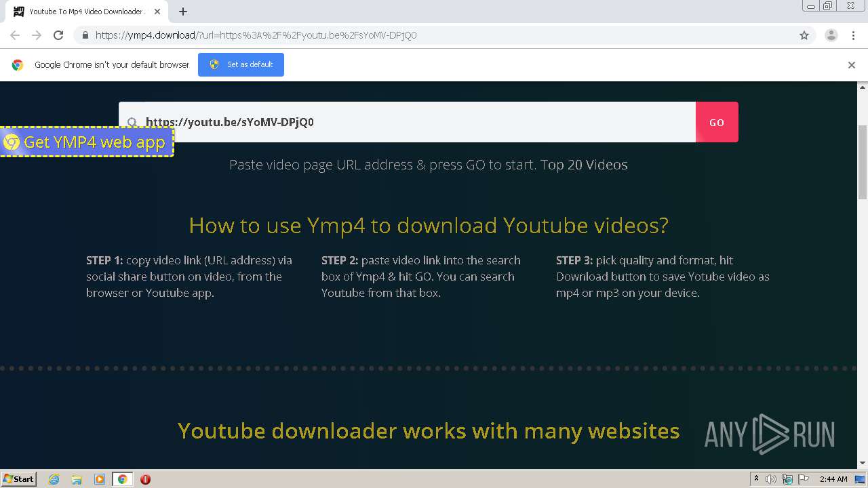Click the search magnifier icon
Image resolution: width=868 pixels, height=488 pixels.
[133, 123]
